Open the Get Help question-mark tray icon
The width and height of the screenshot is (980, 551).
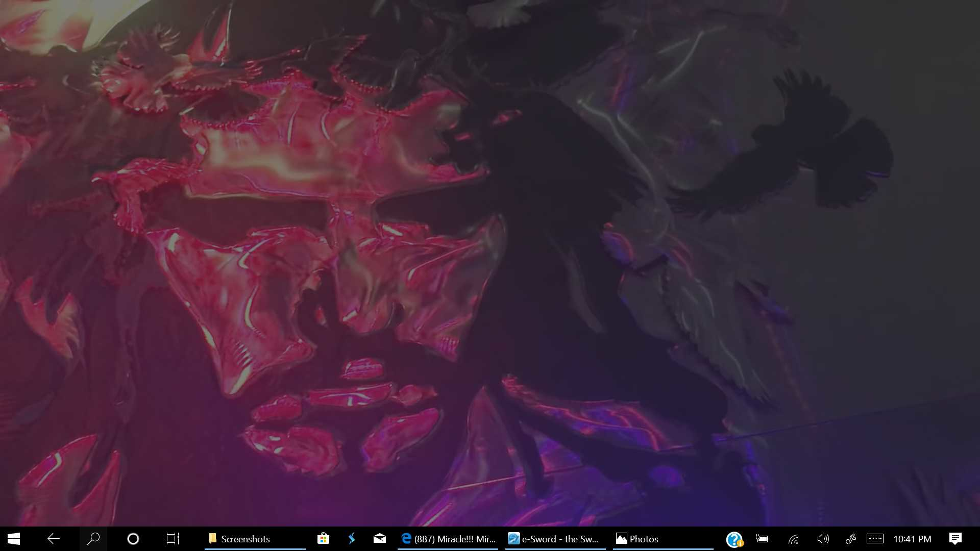[734, 539]
